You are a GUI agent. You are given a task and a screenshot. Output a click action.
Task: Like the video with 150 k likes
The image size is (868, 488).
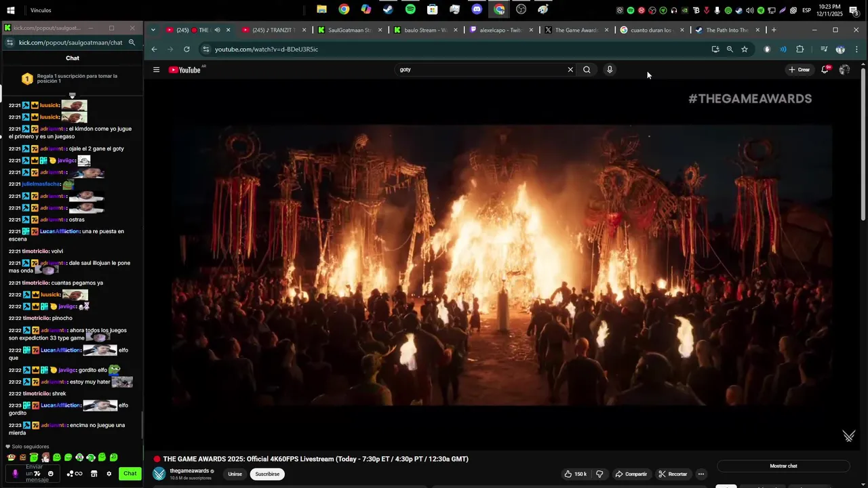(576, 474)
